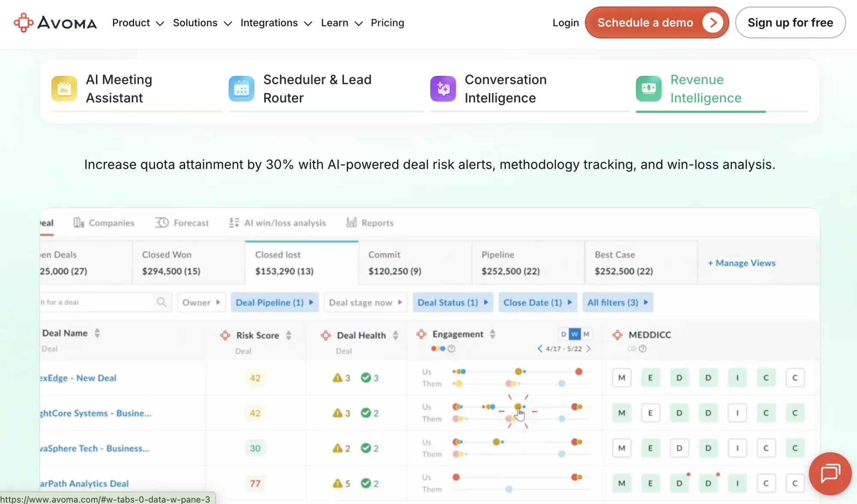Select the Scheduler & Lead Router tab

(x=326, y=89)
